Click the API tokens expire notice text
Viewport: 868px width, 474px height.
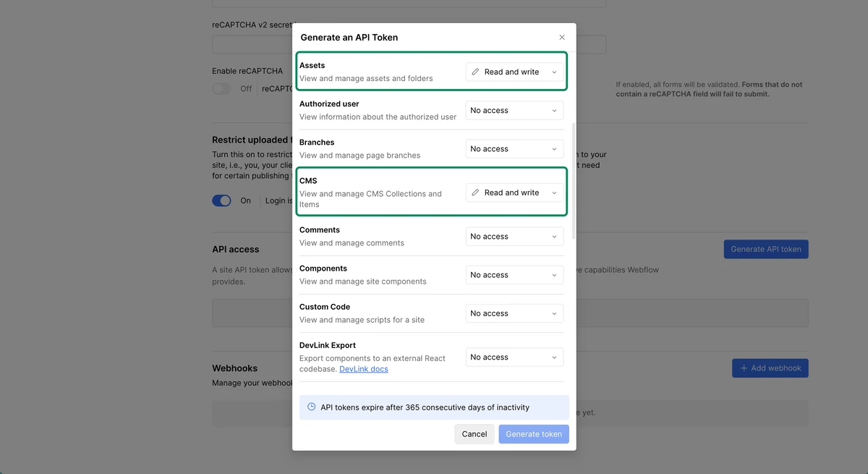[425, 407]
